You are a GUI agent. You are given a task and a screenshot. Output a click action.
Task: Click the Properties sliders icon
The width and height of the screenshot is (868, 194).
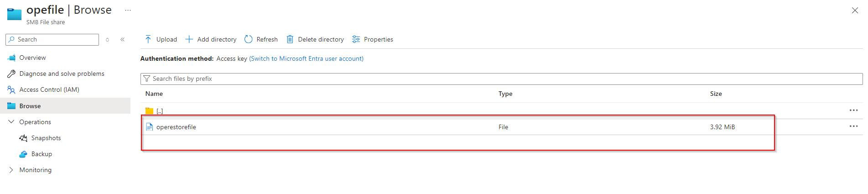coord(356,39)
